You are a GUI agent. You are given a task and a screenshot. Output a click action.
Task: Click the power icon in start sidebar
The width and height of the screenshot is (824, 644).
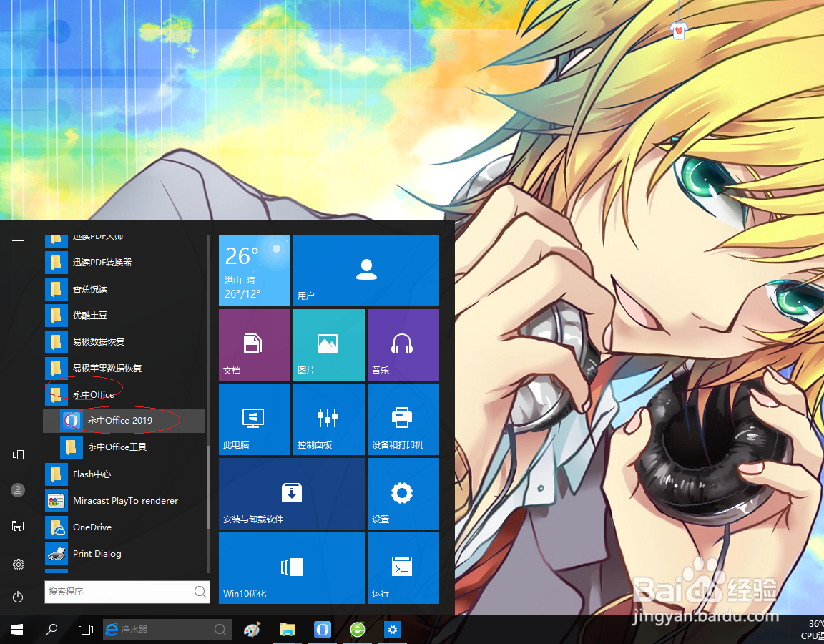pos(18,597)
